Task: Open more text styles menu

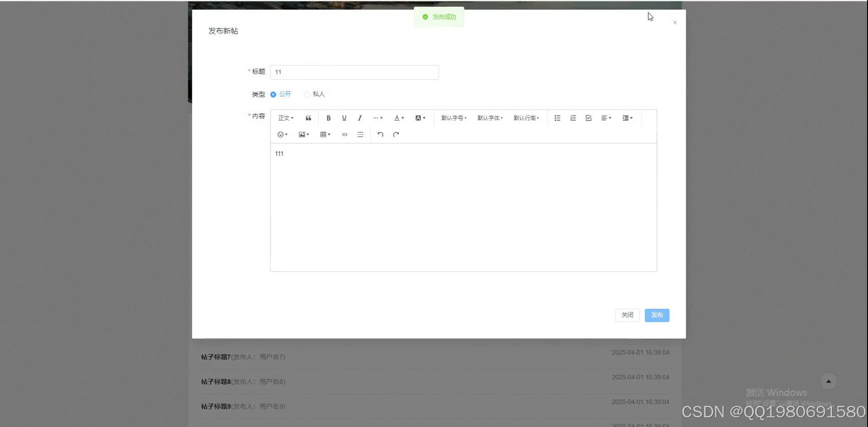Action: coord(378,118)
